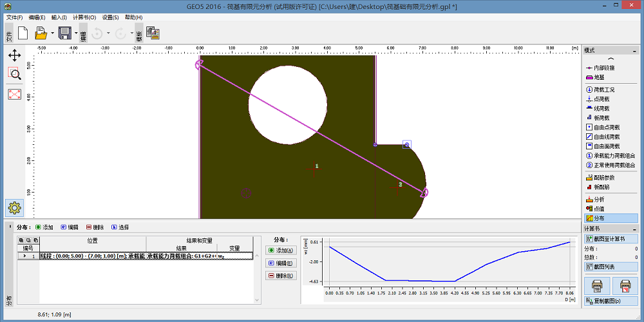644x322 pixels.
Task: Click the template manager toolbar icon
Action: click(x=153, y=33)
